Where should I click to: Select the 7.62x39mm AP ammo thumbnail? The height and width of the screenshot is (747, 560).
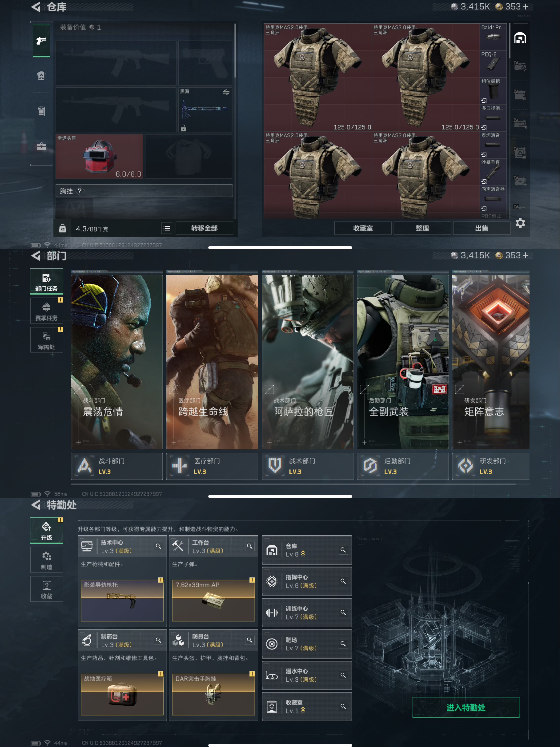pos(213,601)
